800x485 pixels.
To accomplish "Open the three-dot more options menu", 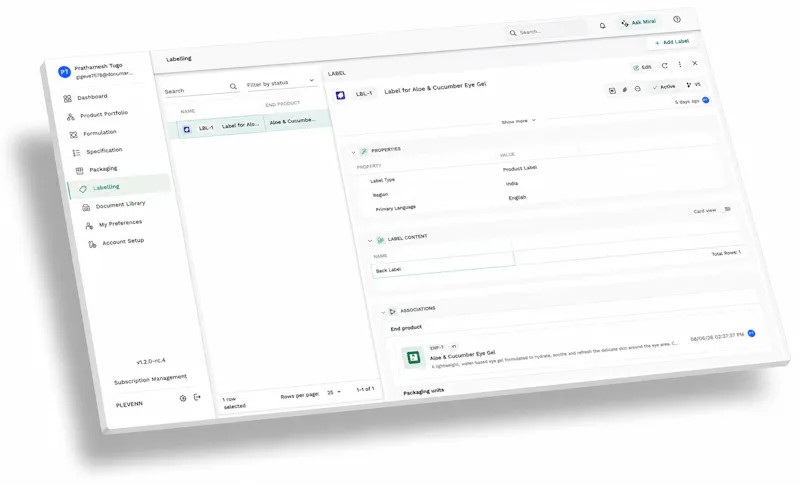I will [680, 64].
